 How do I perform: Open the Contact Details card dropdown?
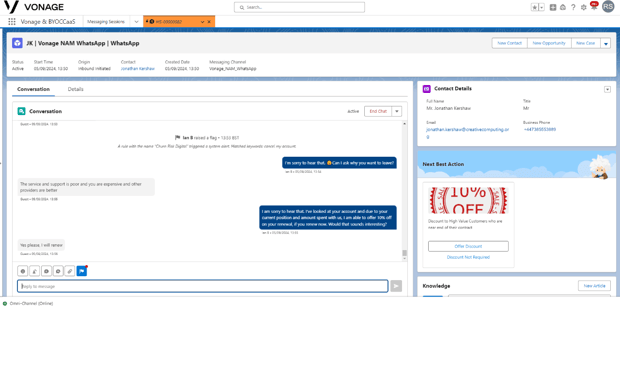coord(607,89)
